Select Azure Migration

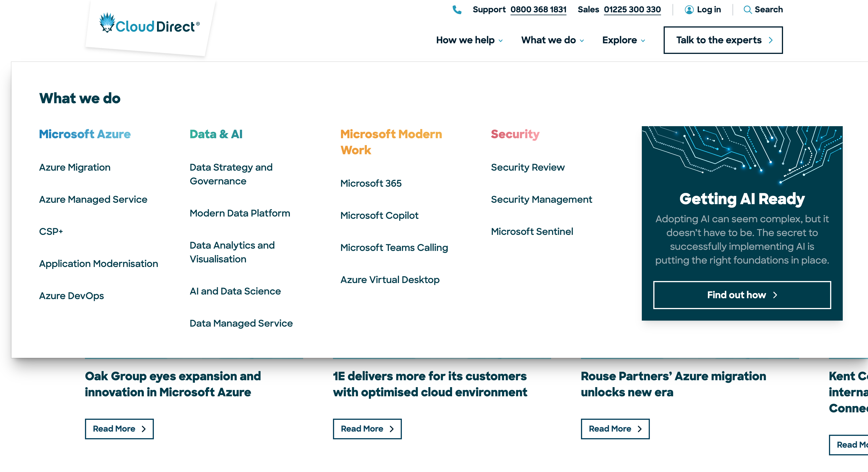[75, 167]
